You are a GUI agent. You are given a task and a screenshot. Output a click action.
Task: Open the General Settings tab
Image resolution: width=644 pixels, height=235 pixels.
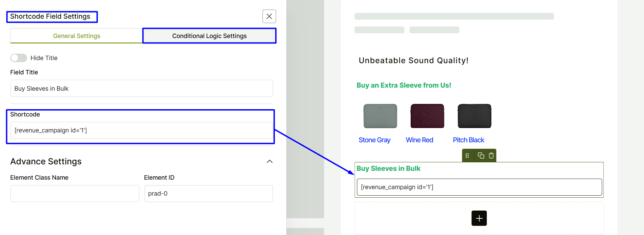[77, 36]
